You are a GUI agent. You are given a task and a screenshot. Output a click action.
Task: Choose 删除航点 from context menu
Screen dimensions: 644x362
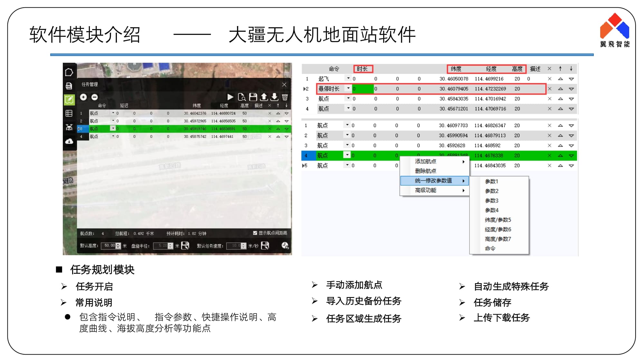click(426, 171)
